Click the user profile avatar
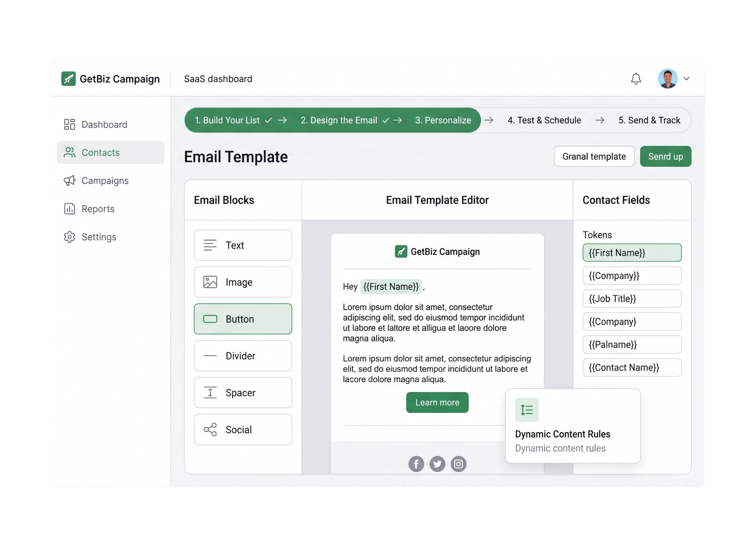756x547 pixels. 667,79
